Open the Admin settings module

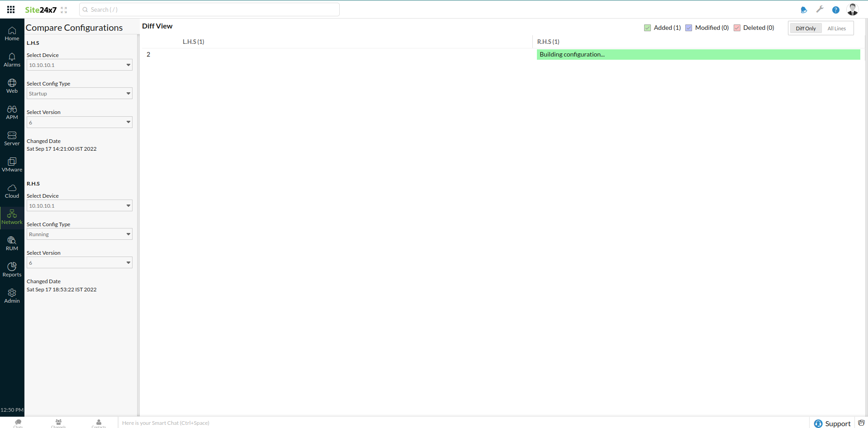[12, 295]
